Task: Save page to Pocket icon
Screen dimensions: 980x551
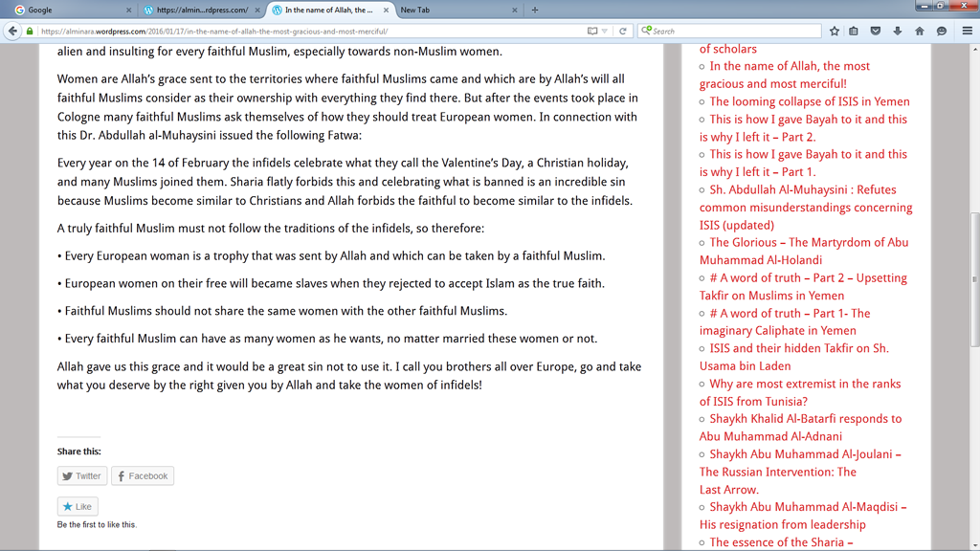Action: (876, 31)
